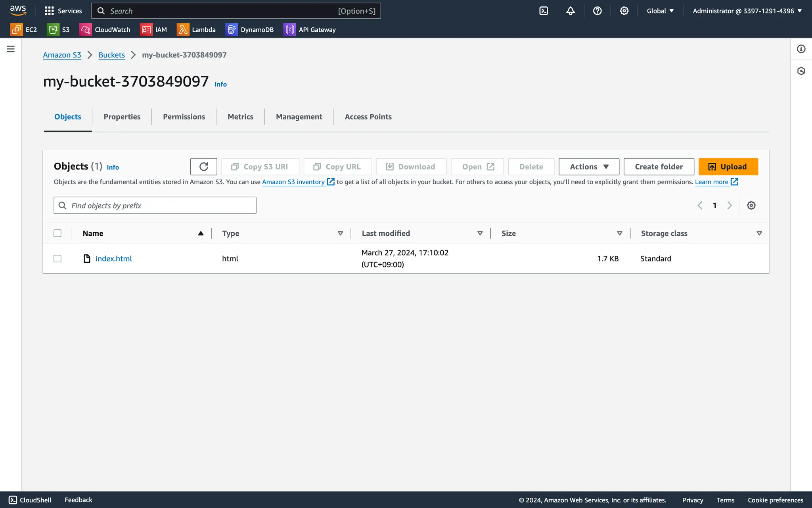Open the notifications bell
This screenshot has width=812, height=508.
570,11
